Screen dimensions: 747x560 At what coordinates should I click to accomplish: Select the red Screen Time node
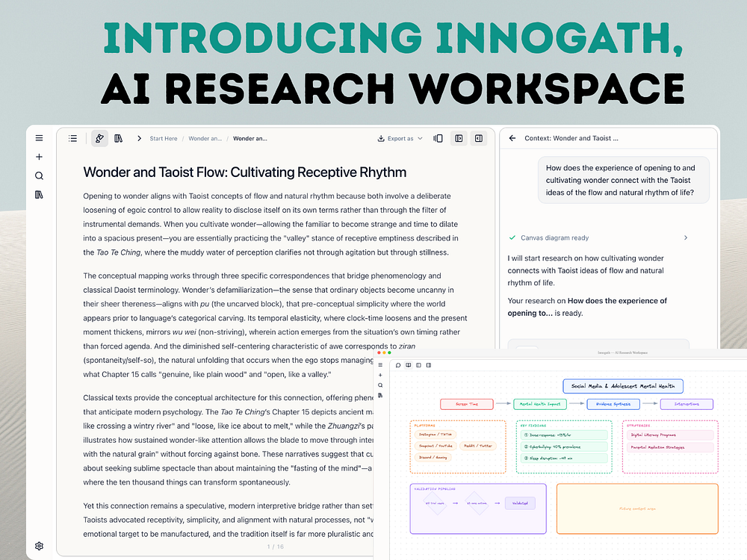coord(466,404)
